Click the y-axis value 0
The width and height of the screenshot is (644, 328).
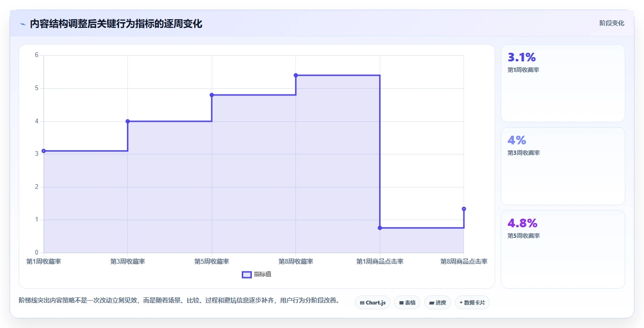tap(36, 253)
